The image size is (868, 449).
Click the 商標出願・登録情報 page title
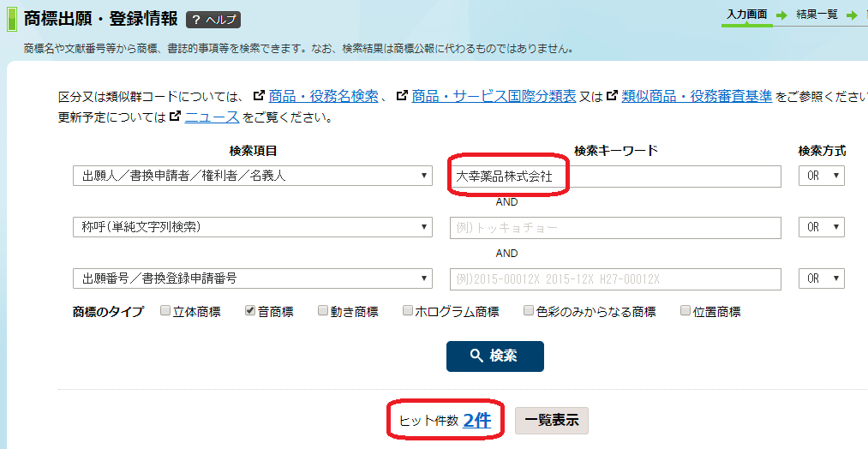click(100, 19)
